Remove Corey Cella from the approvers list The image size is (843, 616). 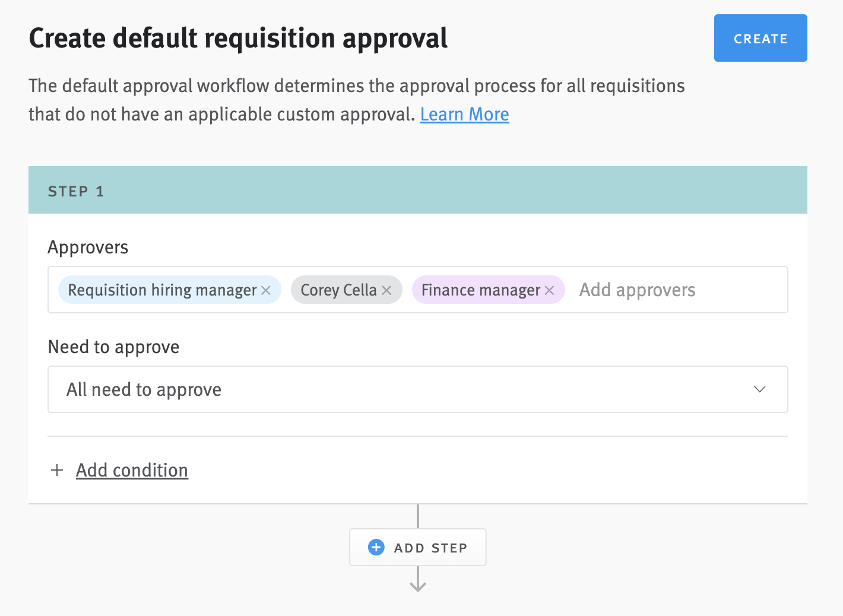pos(386,290)
